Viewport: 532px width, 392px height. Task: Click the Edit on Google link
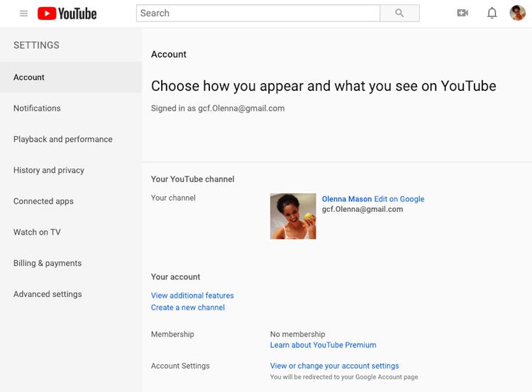[399, 199]
